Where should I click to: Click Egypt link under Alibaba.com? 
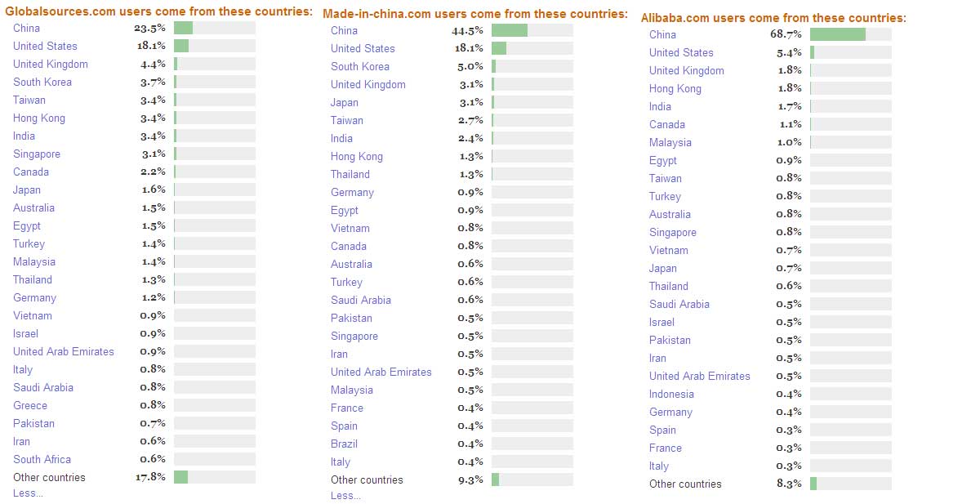663,160
